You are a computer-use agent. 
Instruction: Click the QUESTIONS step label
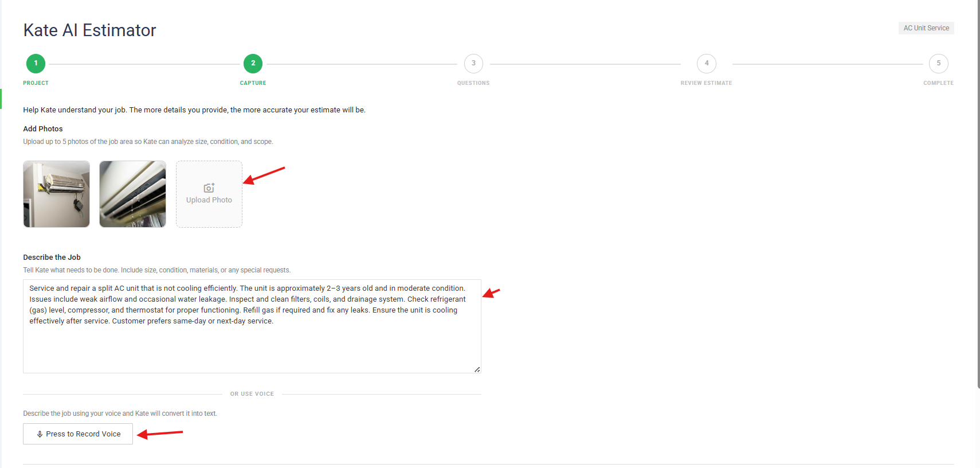[473, 83]
